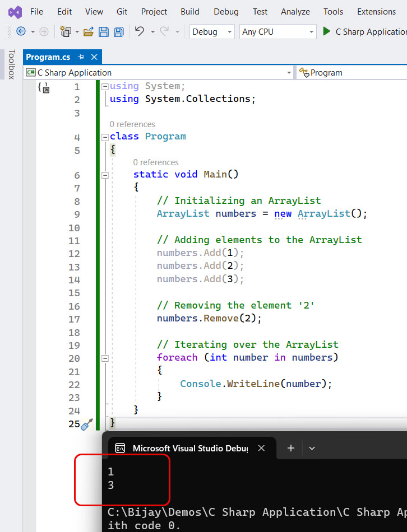Open the Test menu
Screen dimensions: 407x532
point(260,12)
